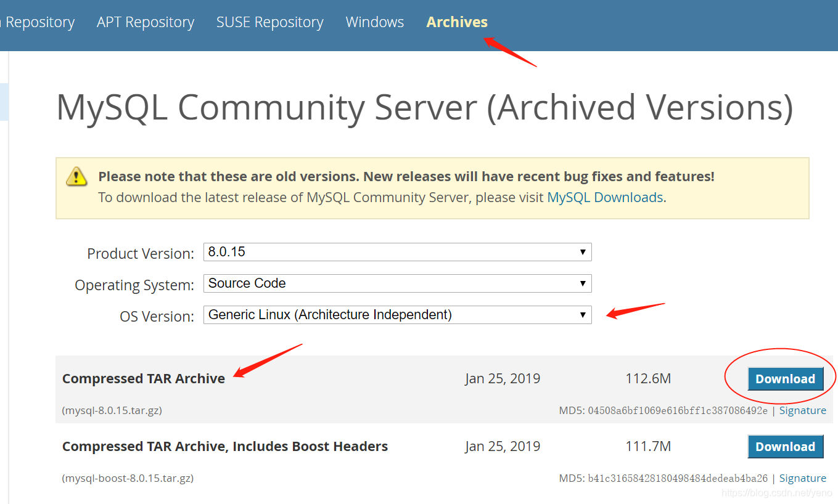Screen dimensions: 838x504
Task: Open the SUSE Repository tab
Action: click(x=269, y=22)
